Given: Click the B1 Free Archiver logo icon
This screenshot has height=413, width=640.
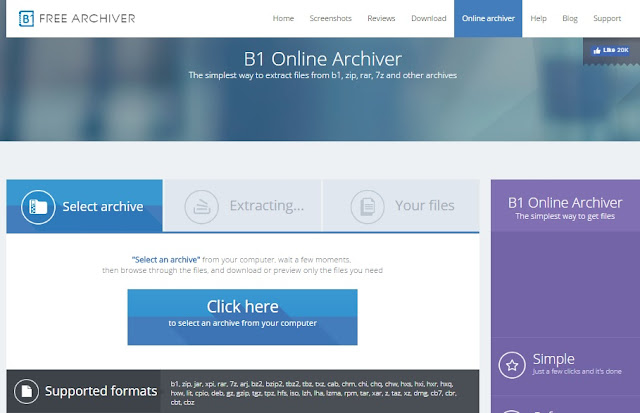Looking at the screenshot, I should click(27, 18).
